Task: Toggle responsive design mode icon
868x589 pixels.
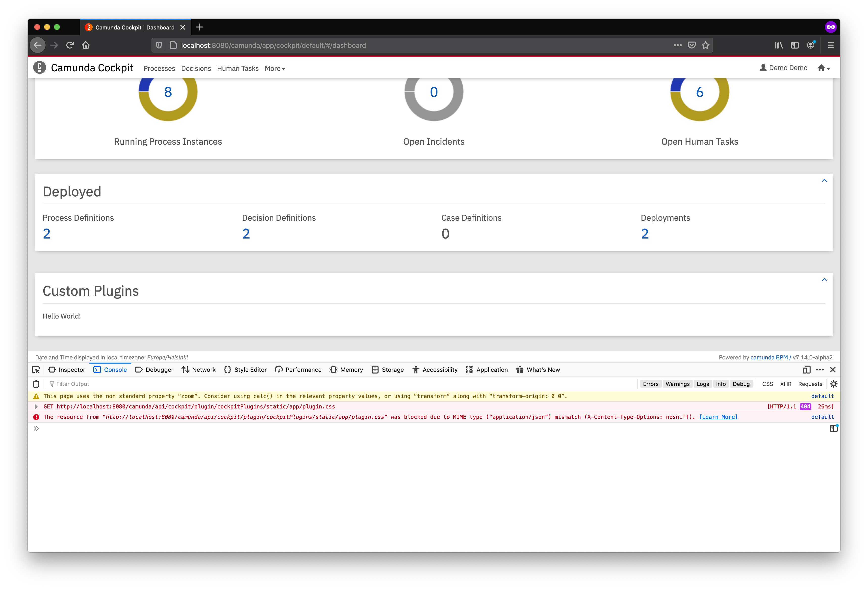Action: point(806,370)
